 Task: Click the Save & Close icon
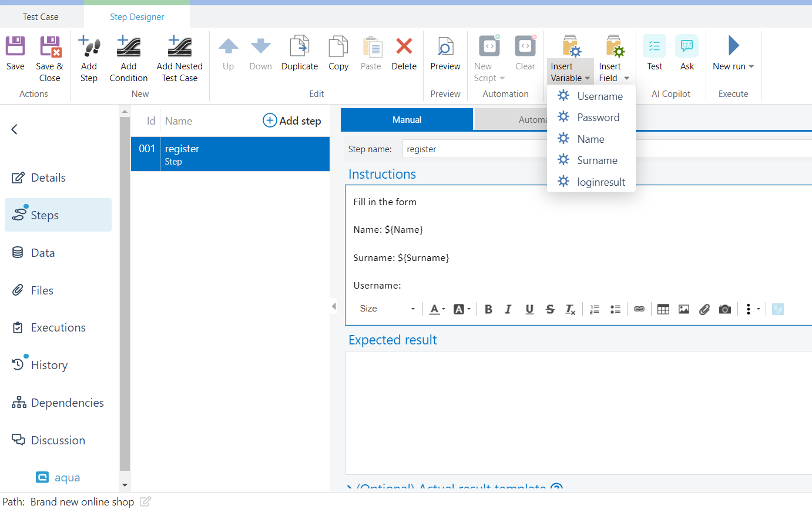(x=50, y=47)
